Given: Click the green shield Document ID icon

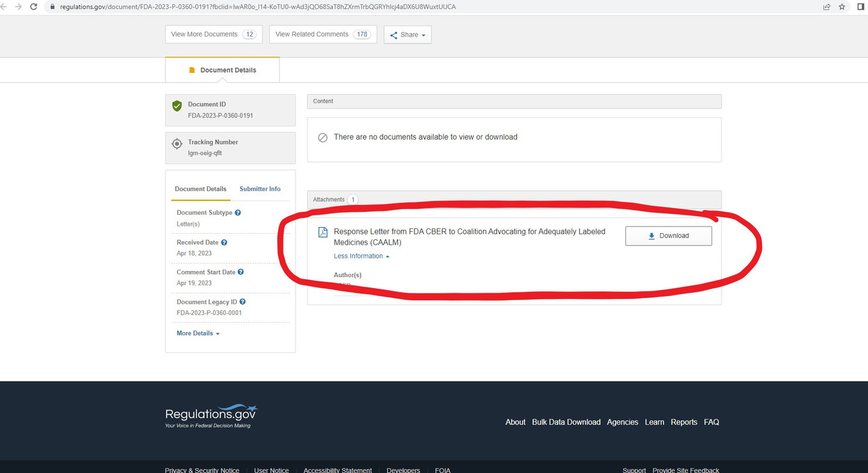Looking at the screenshot, I should (177, 106).
